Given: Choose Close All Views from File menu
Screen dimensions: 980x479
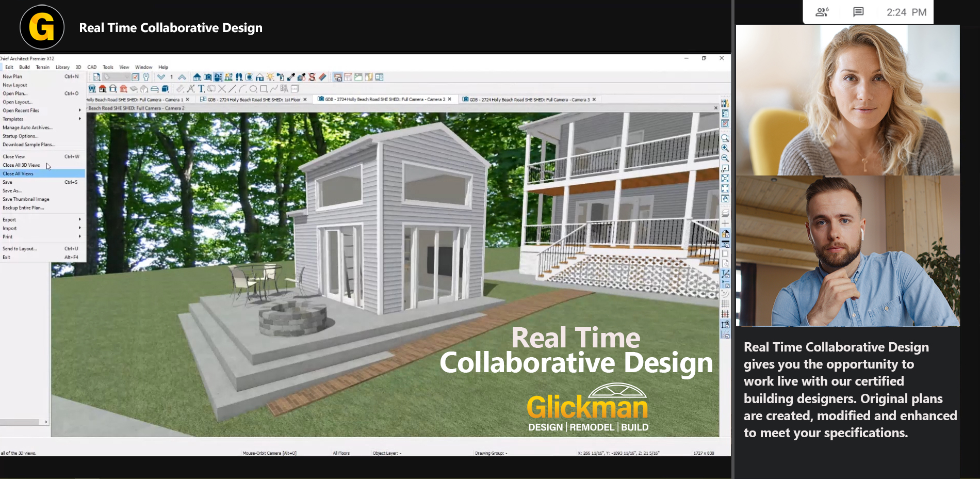Looking at the screenshot, I should (42, 174).
